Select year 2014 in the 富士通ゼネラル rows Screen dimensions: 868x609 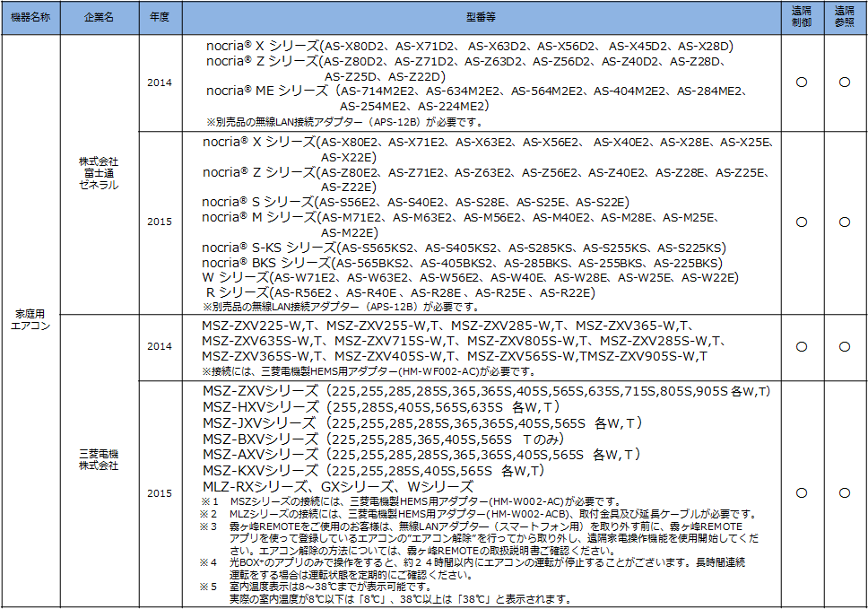click(x=160, y=83)
